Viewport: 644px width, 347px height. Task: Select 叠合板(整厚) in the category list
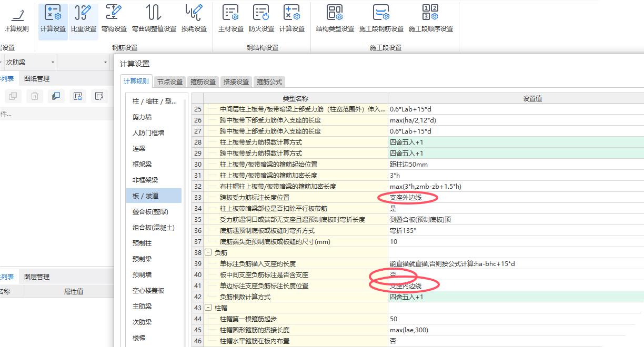[154, 212]
